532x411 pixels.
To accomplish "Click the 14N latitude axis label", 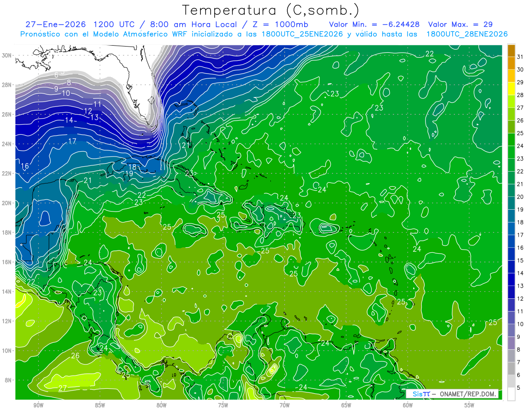I will click(7, 292).
